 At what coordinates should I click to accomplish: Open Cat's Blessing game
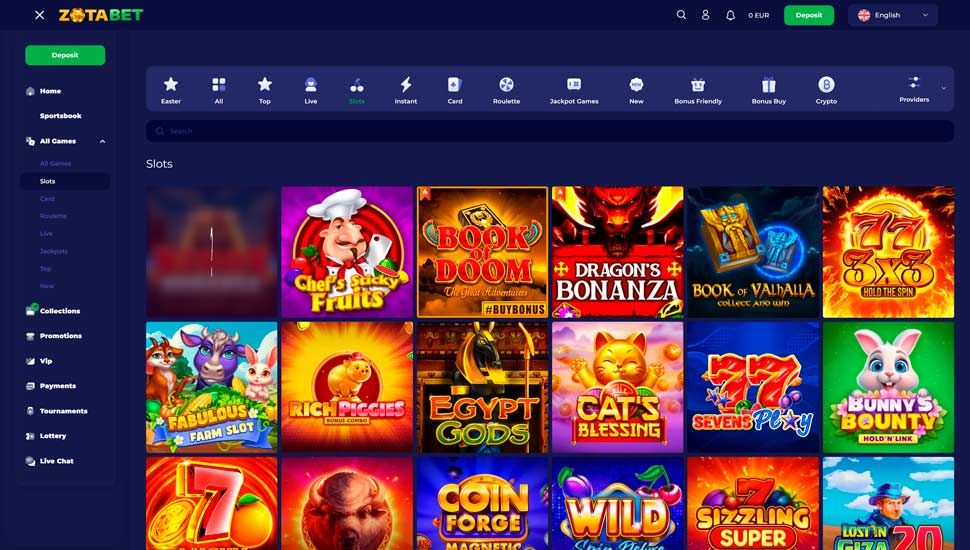pos(617,387)
